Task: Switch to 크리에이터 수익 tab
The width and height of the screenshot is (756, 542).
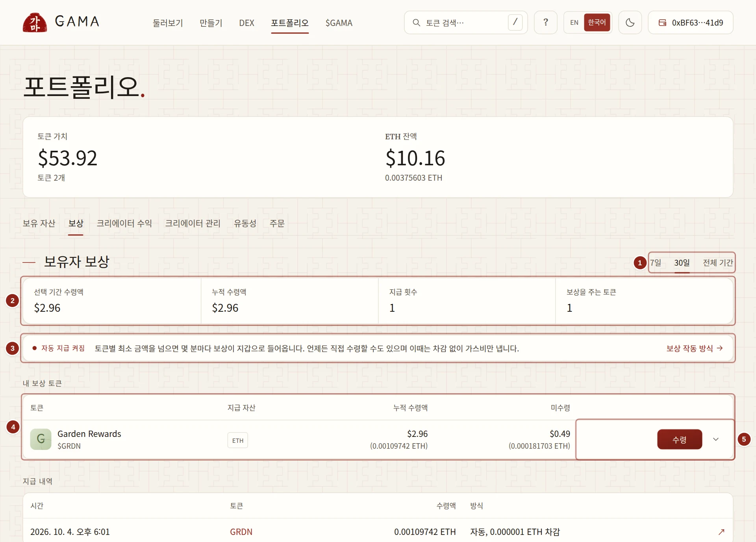Action: 124,223
